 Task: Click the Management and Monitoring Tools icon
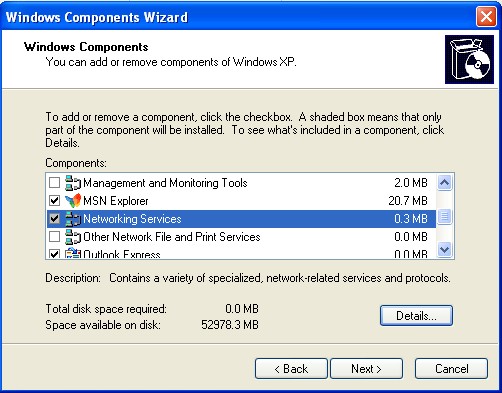pos(73,183)
